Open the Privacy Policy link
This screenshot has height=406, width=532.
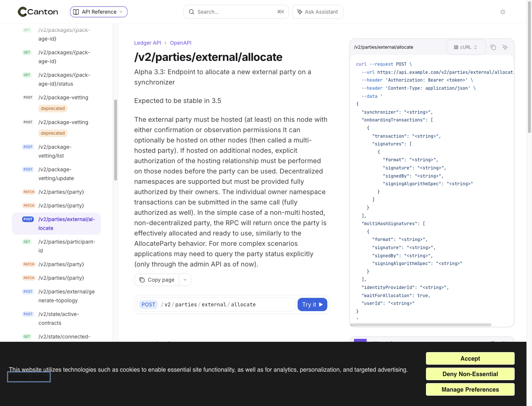(29, 377)
